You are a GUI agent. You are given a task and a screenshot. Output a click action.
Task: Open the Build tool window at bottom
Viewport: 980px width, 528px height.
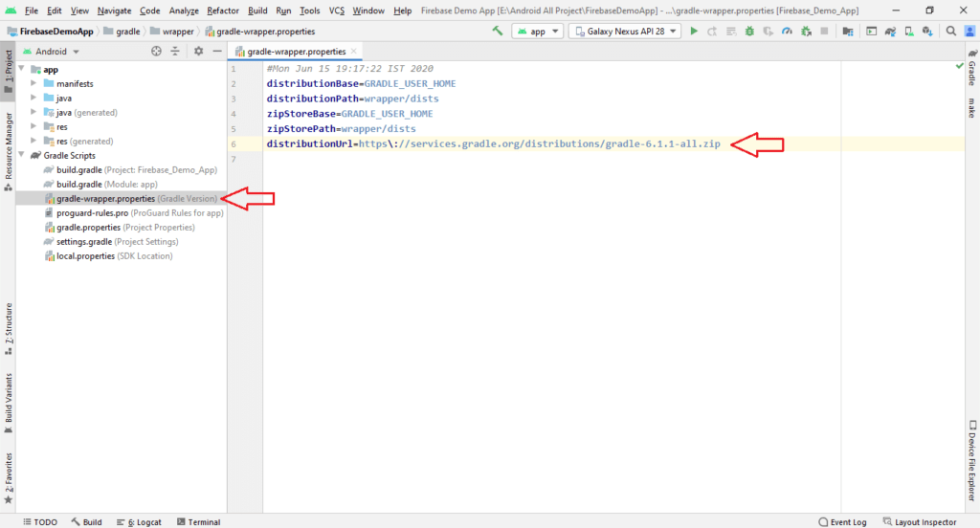pyautogui.click(x=86, y=521)
